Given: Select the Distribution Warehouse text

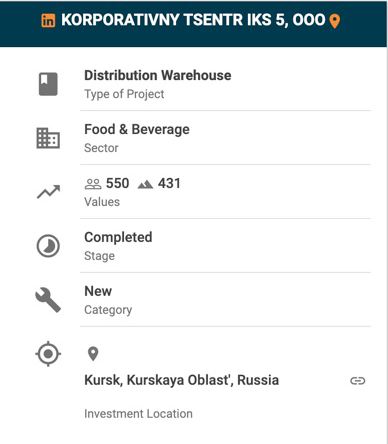Looking at the screenshot, I should click(x=158, y=75).
